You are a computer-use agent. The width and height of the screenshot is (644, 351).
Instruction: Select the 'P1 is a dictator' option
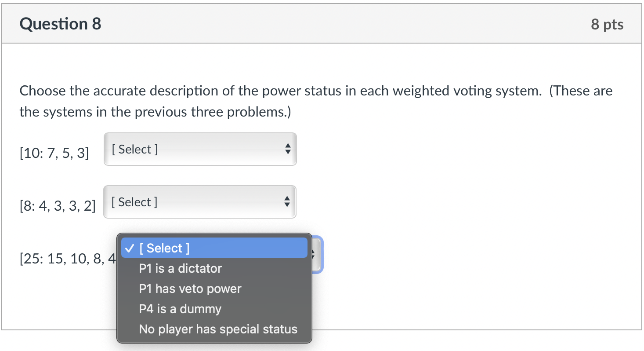click(x=181, y=268)
